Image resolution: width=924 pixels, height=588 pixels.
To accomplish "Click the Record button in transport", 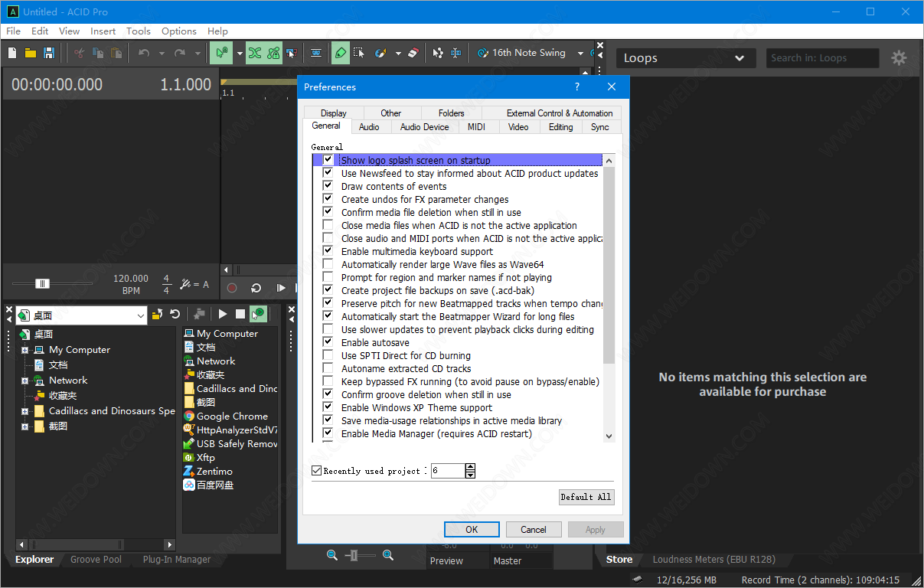I will click(x=232, y=288).
